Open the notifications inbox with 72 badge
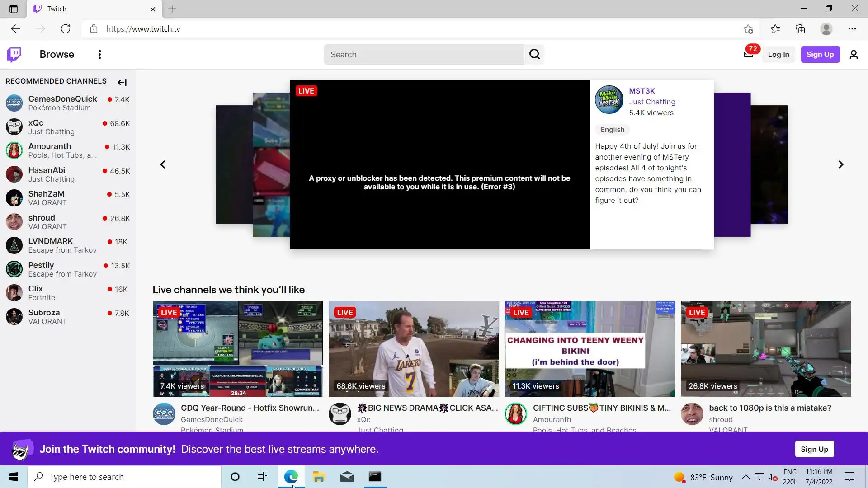This screenshot has height=488, width=868. (x=748, y=54)
